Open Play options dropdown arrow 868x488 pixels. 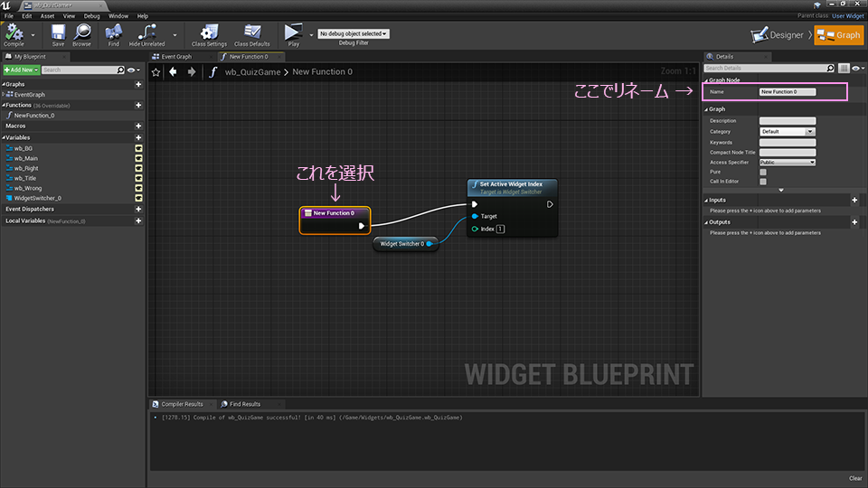[x=311, y=35]
